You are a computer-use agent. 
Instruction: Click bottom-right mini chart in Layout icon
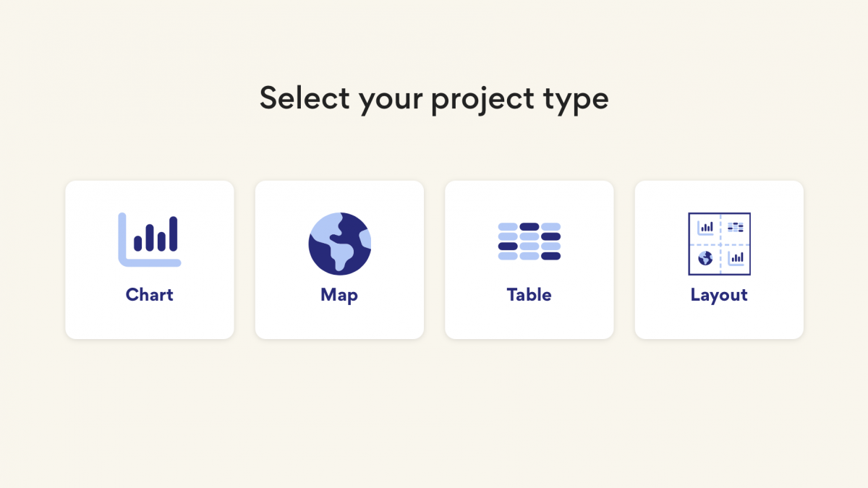tap(736, 257)
